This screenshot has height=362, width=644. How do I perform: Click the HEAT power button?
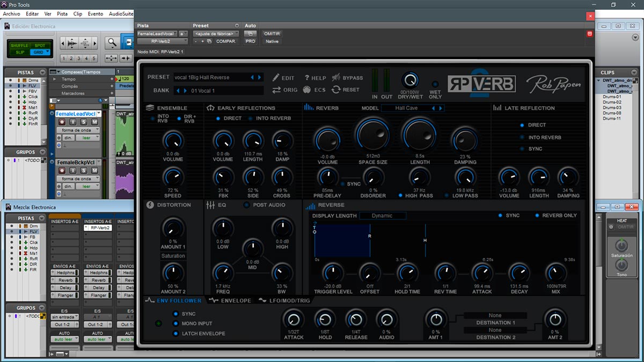coord(611,227)
